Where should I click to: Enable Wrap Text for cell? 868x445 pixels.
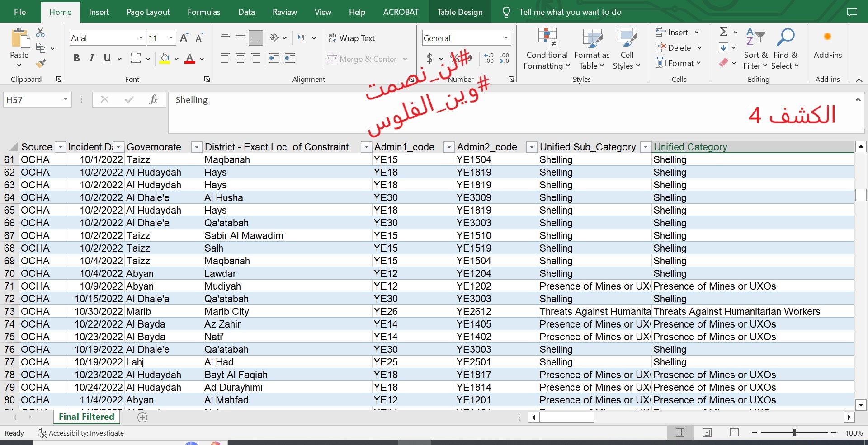coord(352,38)
